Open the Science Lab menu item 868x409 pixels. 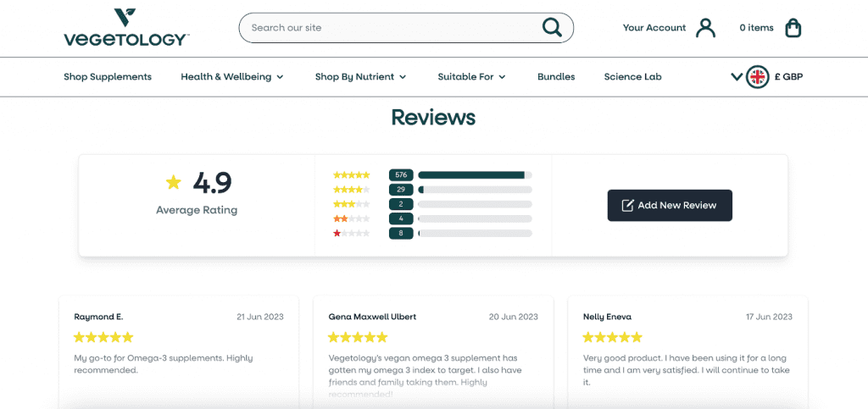(x=632, y=77)
